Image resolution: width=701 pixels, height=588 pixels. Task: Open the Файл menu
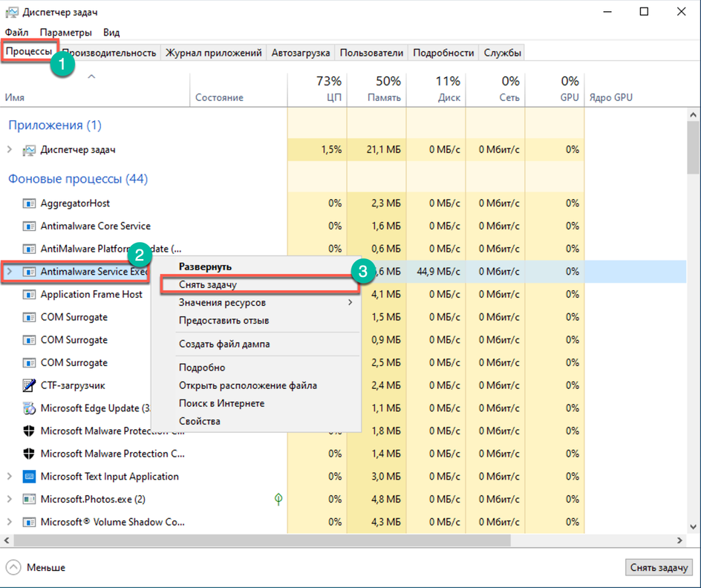tap(16, 33)
